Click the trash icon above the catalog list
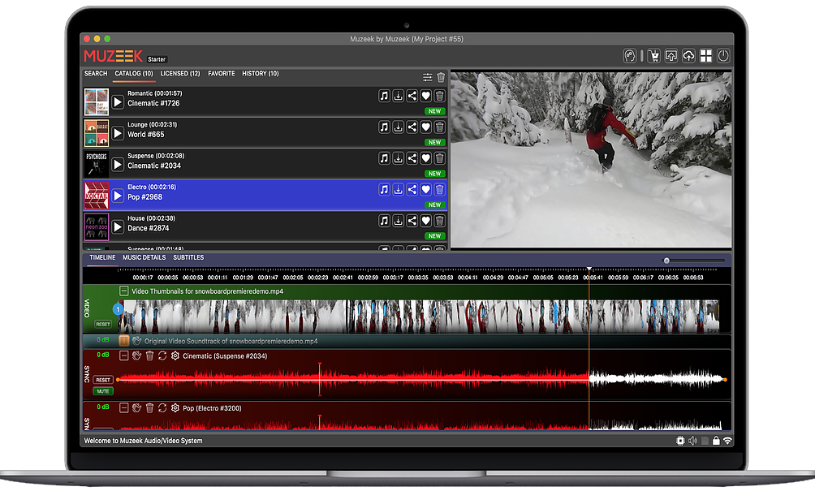815x504 pixels. pos(441,77)
